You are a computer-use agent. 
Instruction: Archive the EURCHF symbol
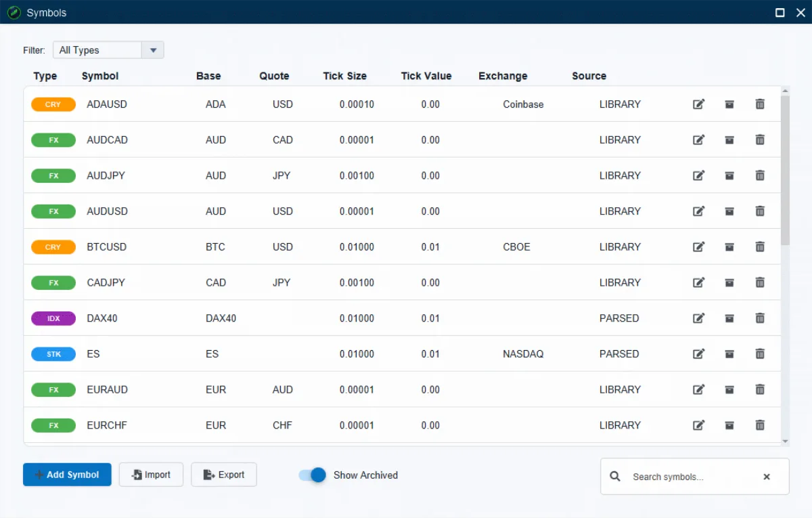[729, 425]
